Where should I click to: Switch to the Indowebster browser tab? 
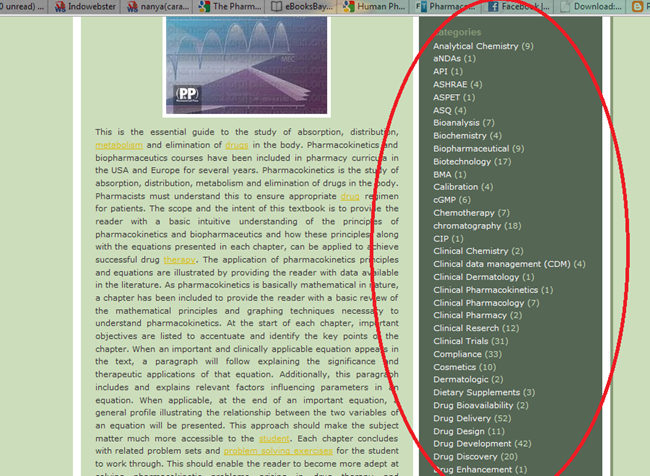[85, 7]
